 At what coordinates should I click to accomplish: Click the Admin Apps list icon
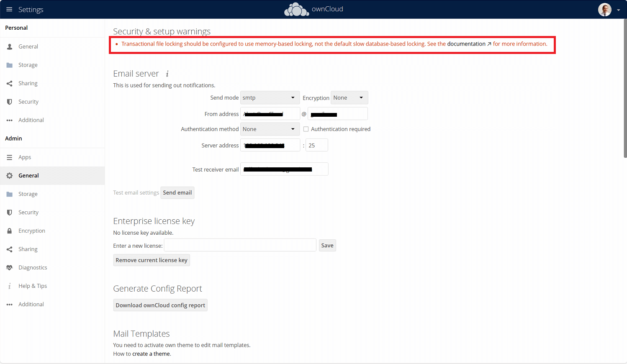click(x=10, y=157)
